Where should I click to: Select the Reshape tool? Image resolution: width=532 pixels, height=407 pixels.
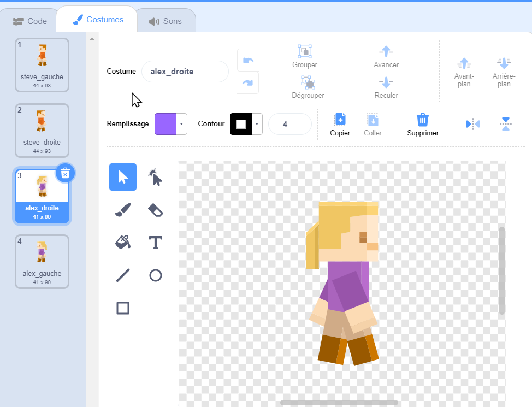point(155,177)
